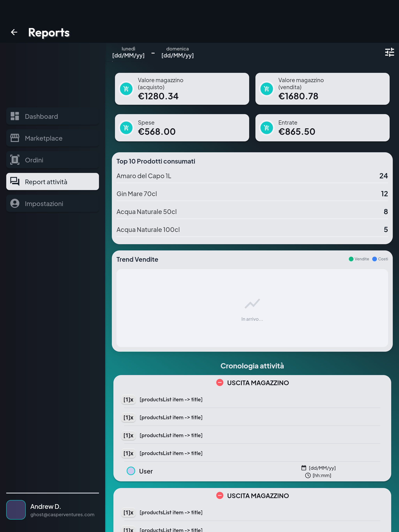The image size is (399, 532).
Task: Click cart icon on Valore magazzino (vendita)
Action: 267,89
